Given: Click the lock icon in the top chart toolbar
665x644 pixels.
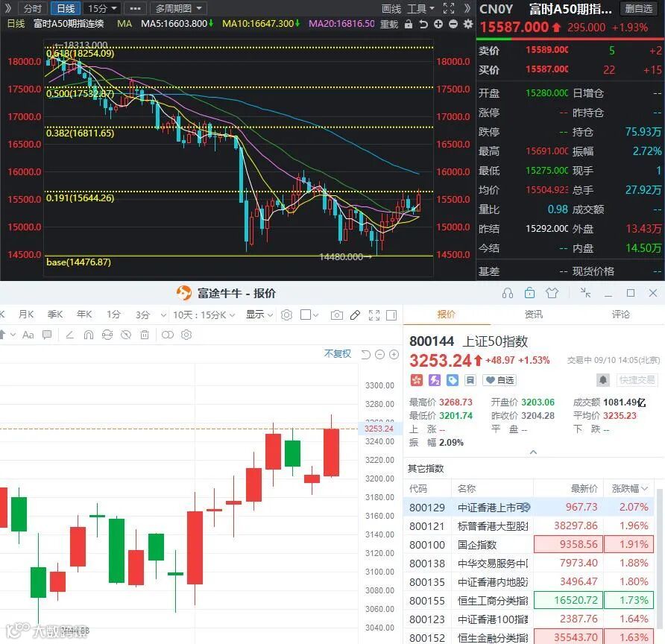Looking at the screenshot, I should click(x=408, y=24).
